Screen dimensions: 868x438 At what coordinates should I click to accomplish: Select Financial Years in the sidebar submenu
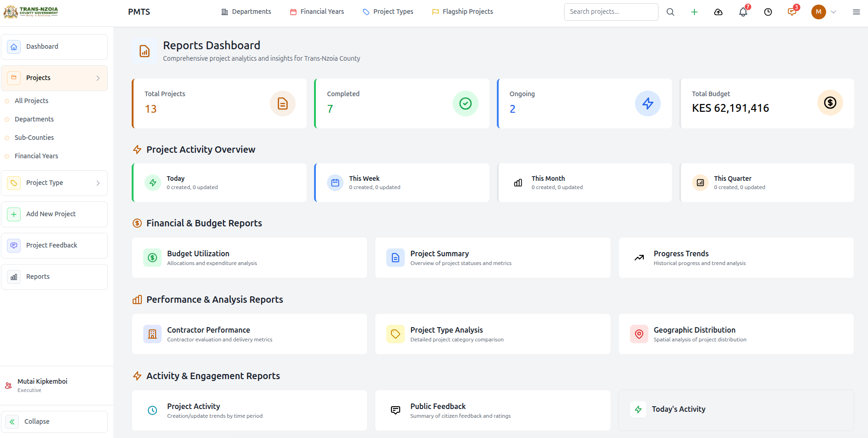pyautogui.click(x=36, y=156)
